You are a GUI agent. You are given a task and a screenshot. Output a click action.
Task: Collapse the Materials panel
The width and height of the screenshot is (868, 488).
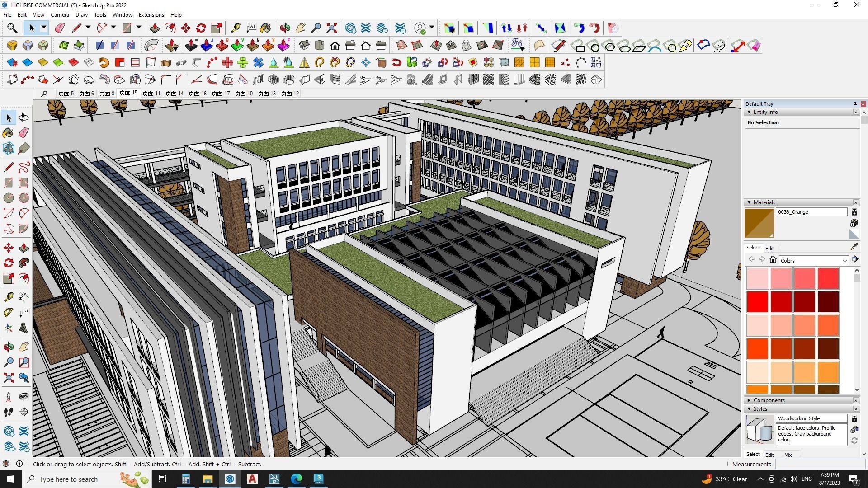pos(749,202)
